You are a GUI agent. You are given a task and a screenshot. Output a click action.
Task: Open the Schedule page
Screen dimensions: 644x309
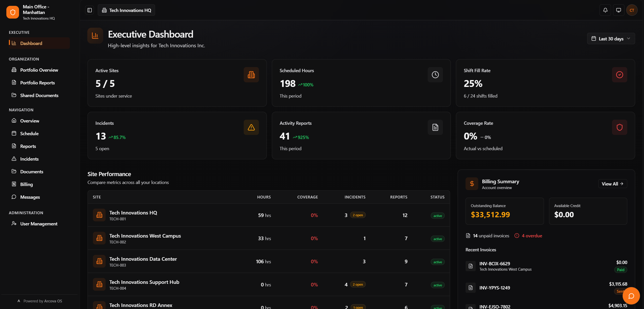(39, 133)
